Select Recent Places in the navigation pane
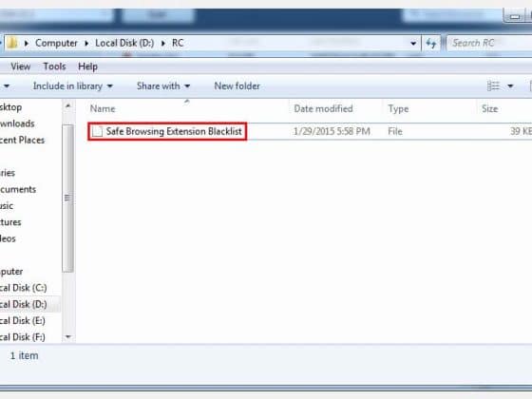 (22, 140)
